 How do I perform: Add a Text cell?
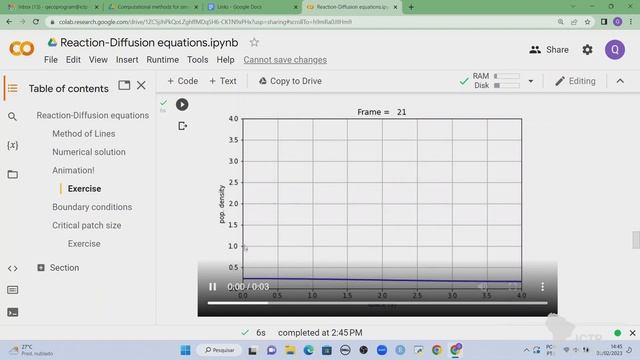[223, 81]
